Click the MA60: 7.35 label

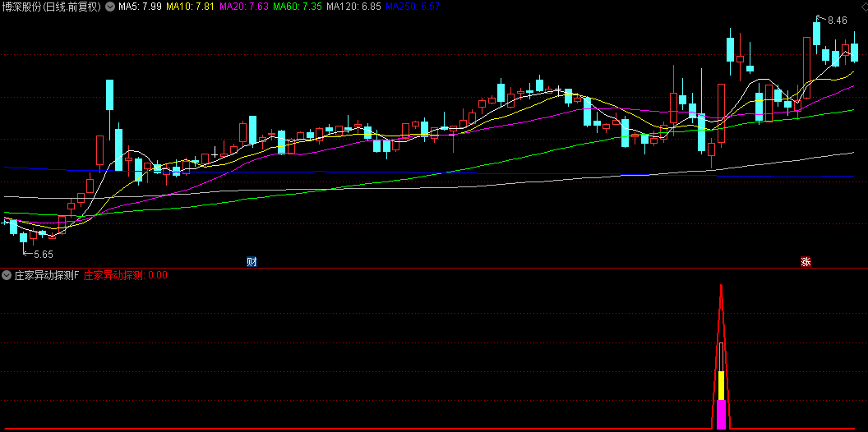click(x=298, y=7)
